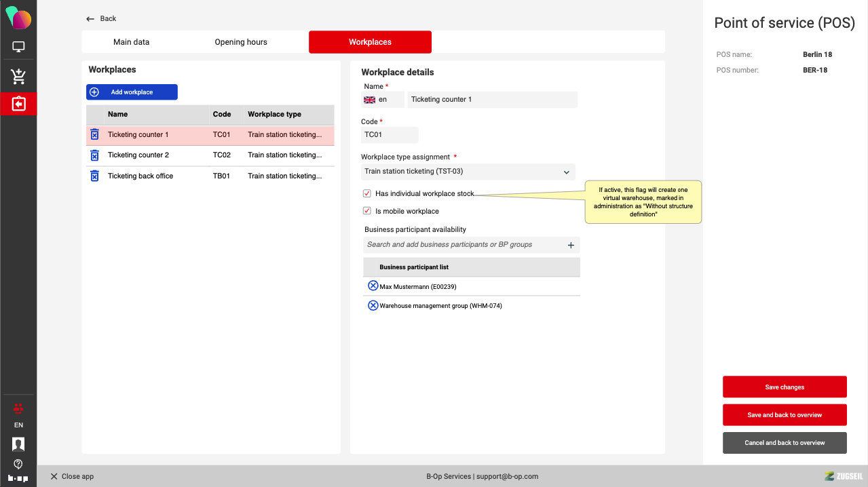
Task: Open the name language selector 'en'
Action: pyautogui.click(x=383, y=100)
